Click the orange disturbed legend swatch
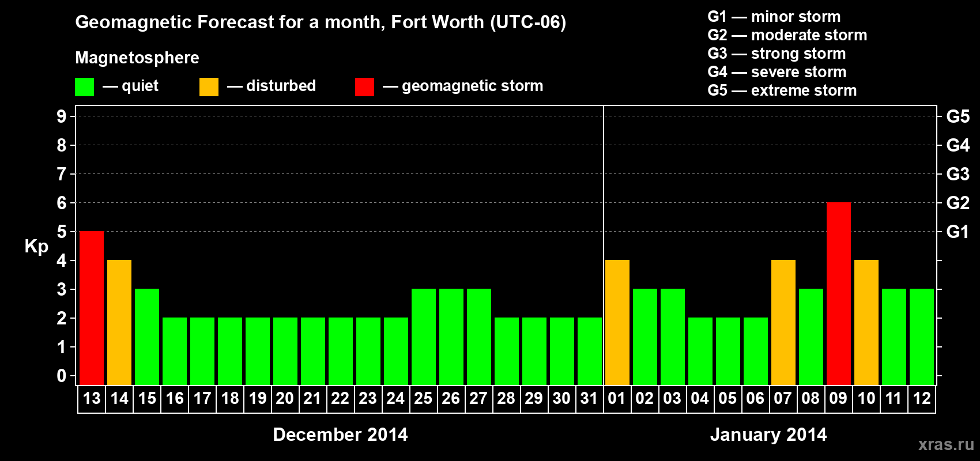 click(209, 87)
